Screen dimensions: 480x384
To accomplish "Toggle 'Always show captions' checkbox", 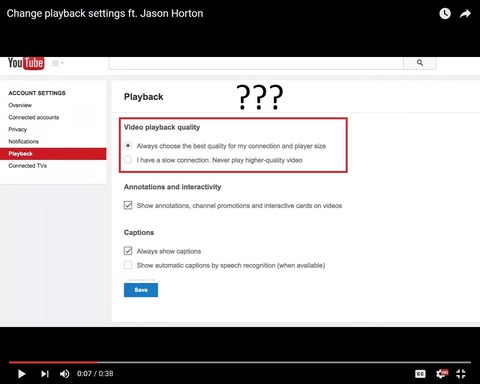I will click(x=128, y=251).
